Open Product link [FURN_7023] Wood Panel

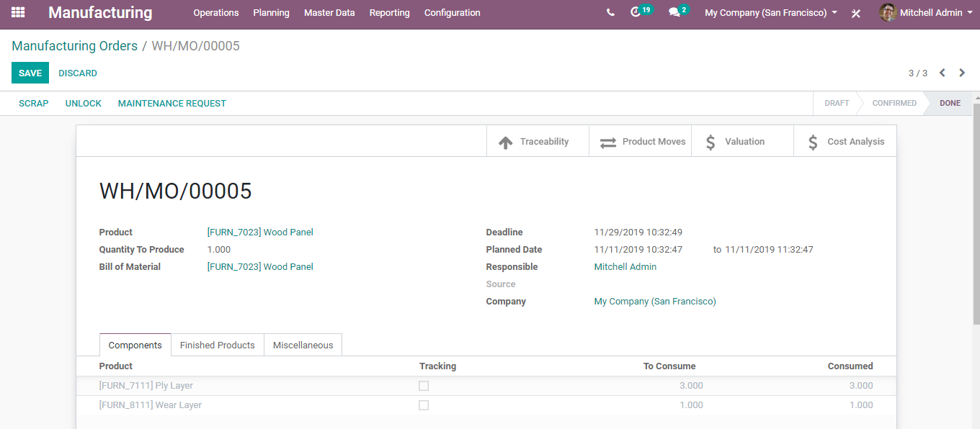tap(260, 232)
